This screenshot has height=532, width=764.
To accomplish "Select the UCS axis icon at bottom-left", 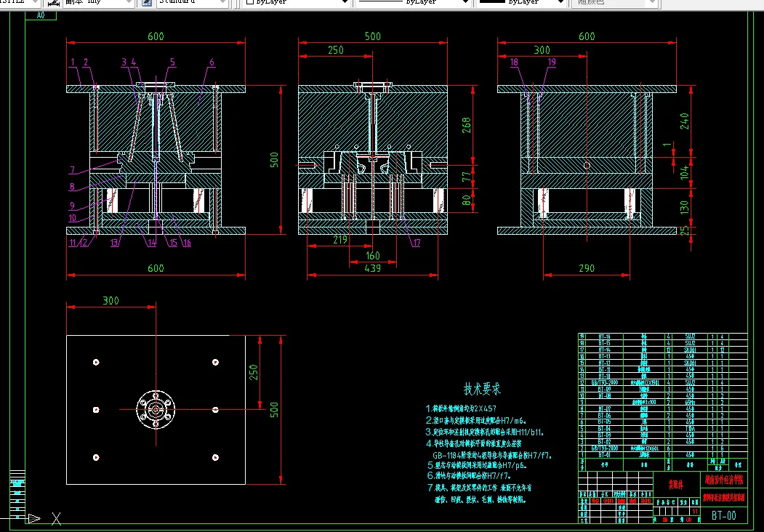I will point(34,517).
